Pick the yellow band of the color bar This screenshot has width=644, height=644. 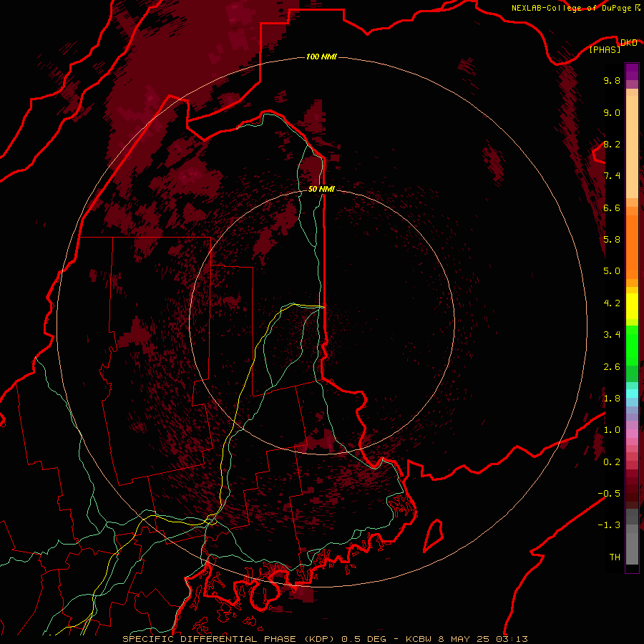tap(632, 306)
